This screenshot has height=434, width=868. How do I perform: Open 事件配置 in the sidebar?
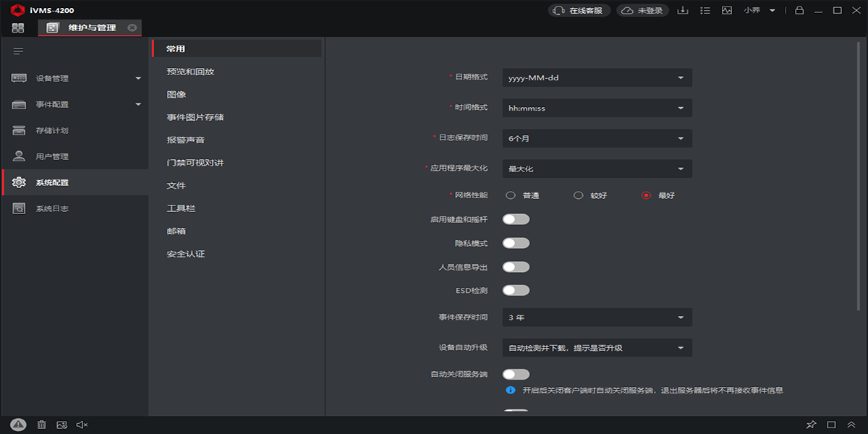74,104
